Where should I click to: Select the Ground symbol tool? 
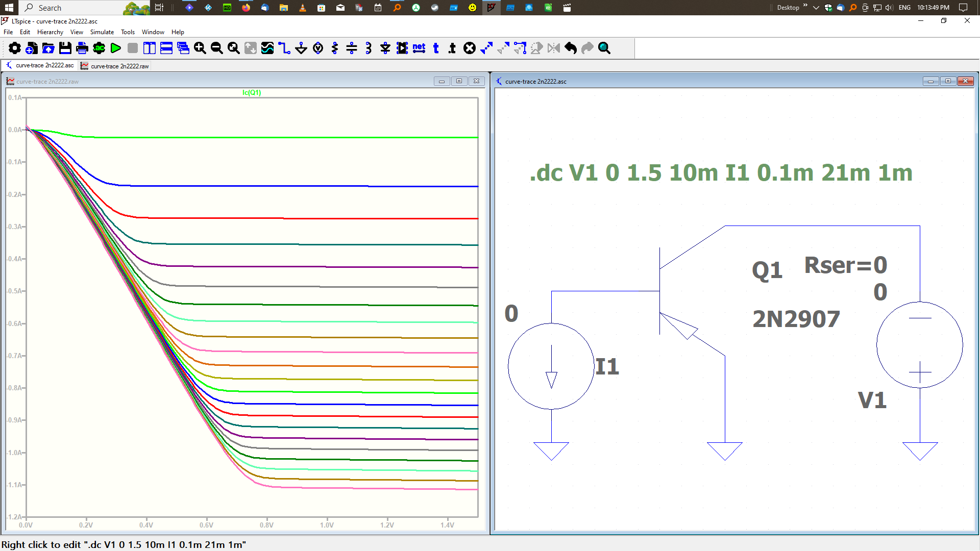(301, 48)
